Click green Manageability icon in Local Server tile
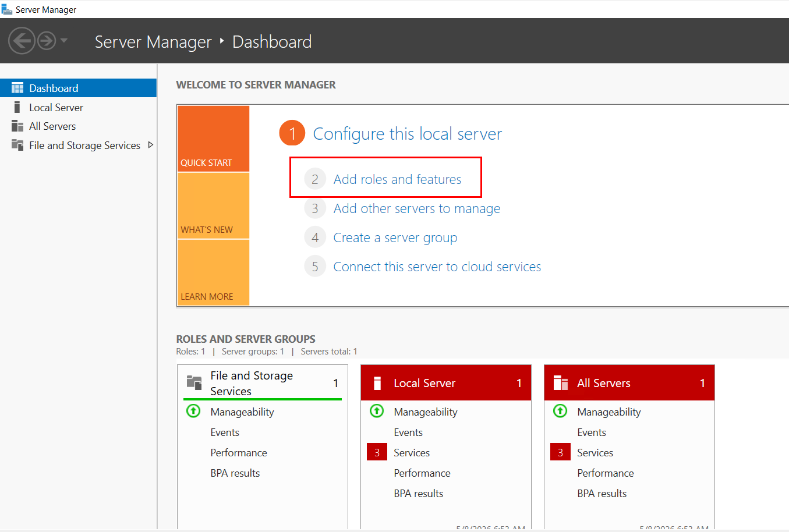The width and height of the screenshot is (789, 532). coord(377,411)
